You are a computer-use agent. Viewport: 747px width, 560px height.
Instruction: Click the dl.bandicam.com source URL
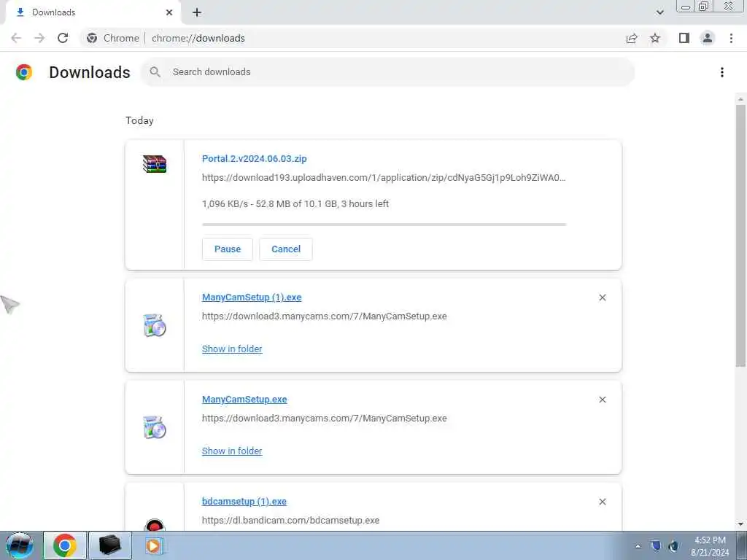tap(290, 521)
